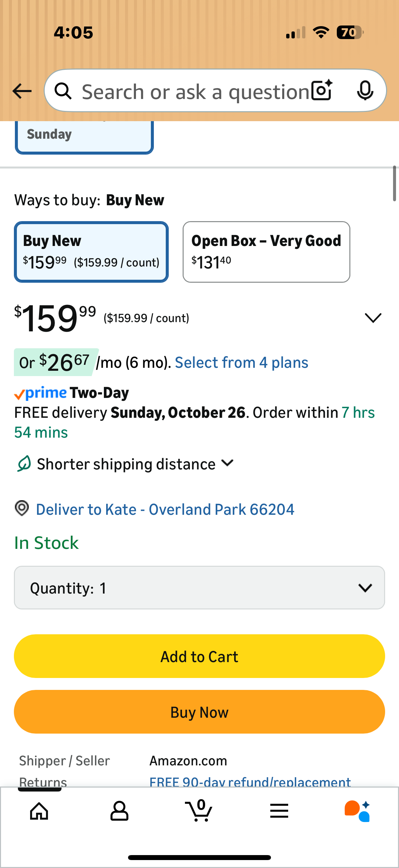Image resolution: width=399 pixels, height=868 pixels.
Task: Click the Buy Now button
Action: tap(199, 712)
